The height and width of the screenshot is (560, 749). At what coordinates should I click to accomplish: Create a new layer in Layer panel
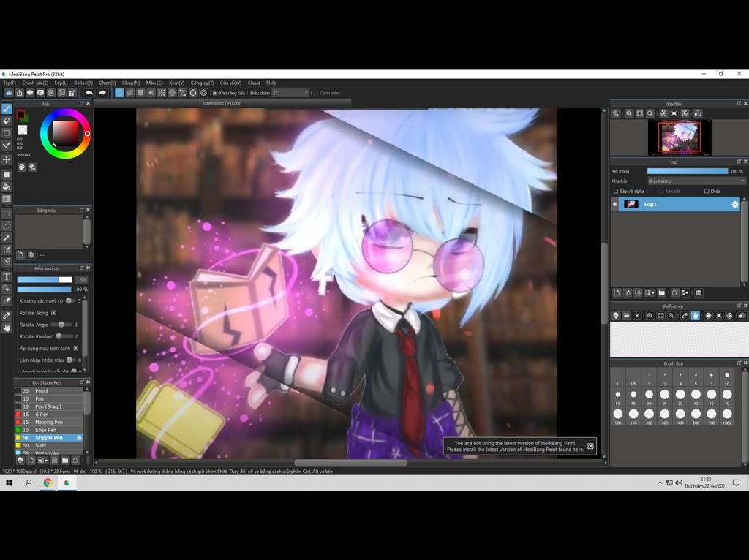point(617,292)
